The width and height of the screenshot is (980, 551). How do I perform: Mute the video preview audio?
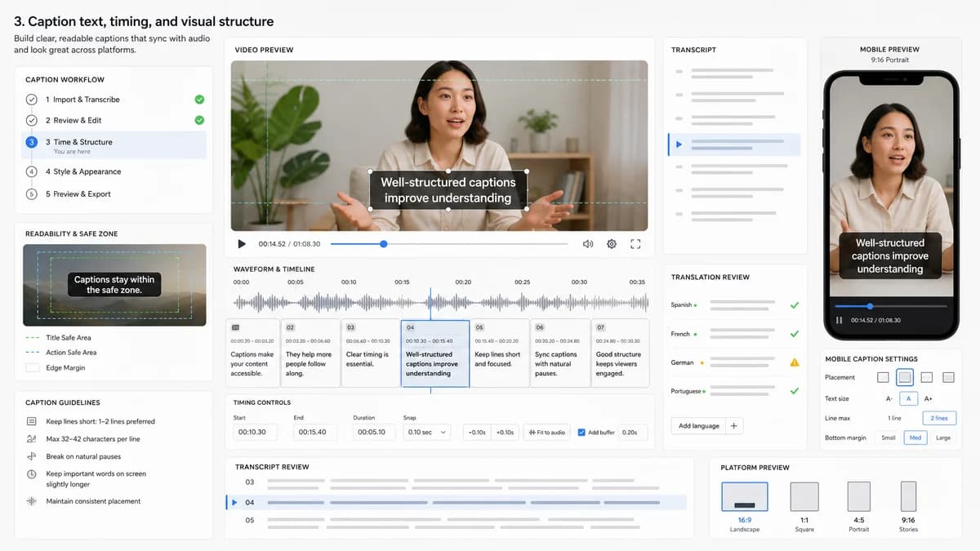[587, 243]
